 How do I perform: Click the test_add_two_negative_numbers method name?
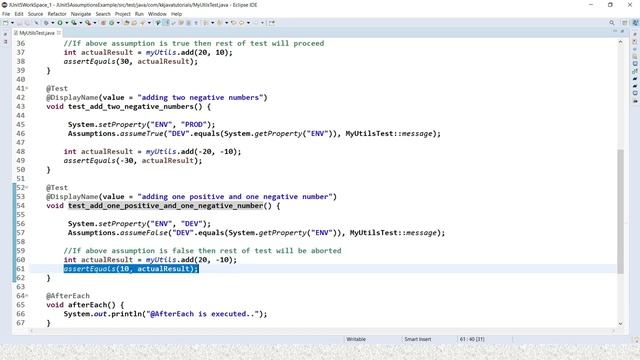coord(131,107)
